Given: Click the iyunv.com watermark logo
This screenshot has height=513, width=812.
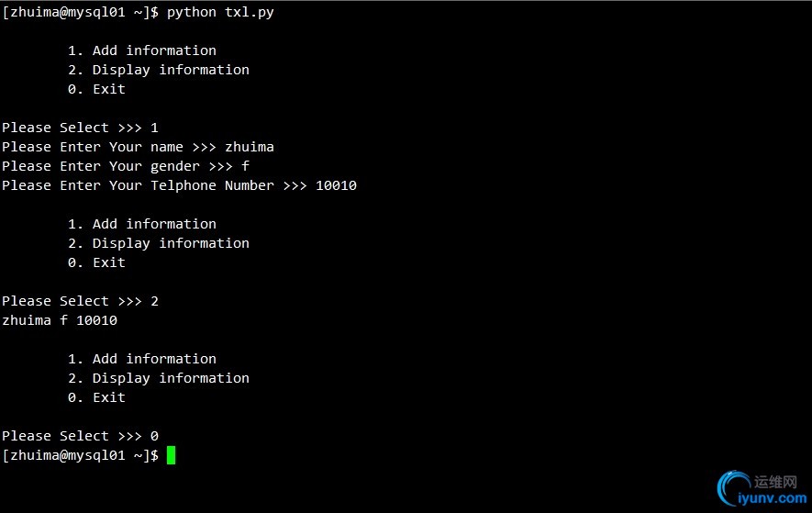Looking at the screenshot, I should 733,487.
